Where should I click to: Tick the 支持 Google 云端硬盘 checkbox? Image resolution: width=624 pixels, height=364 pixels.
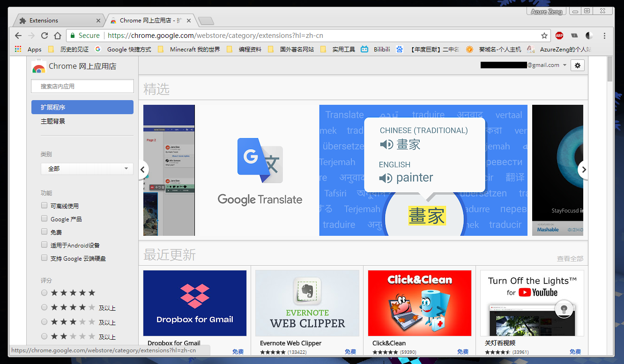(44, 258)
